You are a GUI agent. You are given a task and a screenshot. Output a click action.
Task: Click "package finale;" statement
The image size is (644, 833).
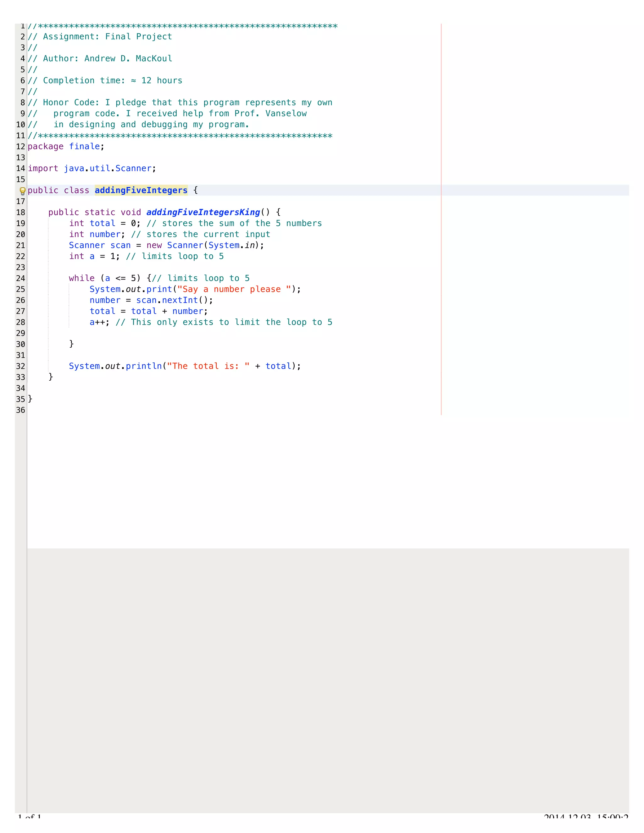[x=66, y=146]
